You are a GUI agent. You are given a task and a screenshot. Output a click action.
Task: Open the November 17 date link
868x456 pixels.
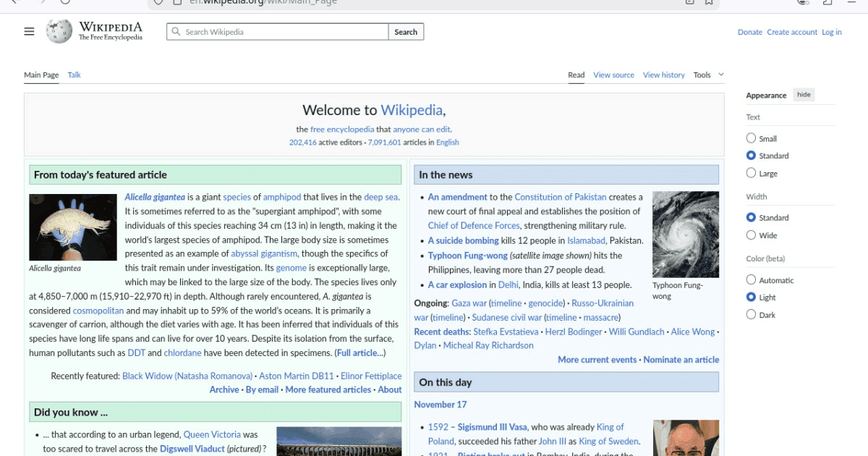pyautogui.click(x=441, y=405)
